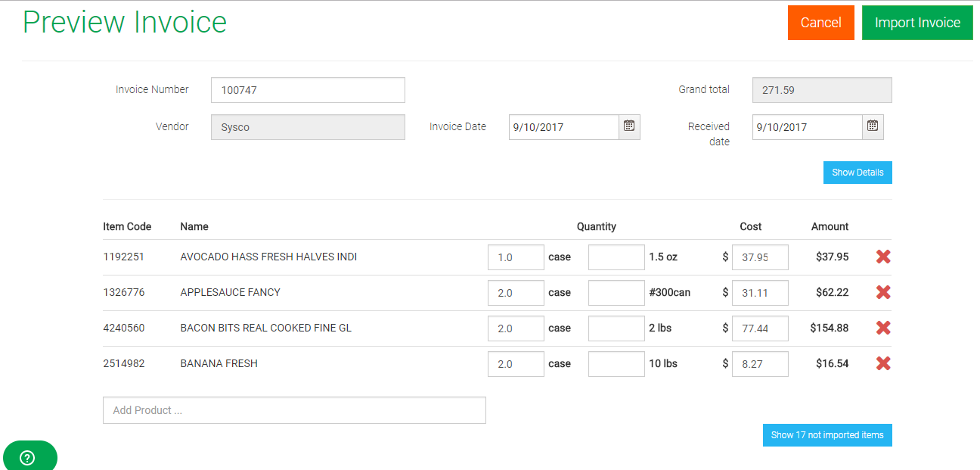
Task: Click the bacon bits 2 lbs quantity box
Action: tap(616, 328)
